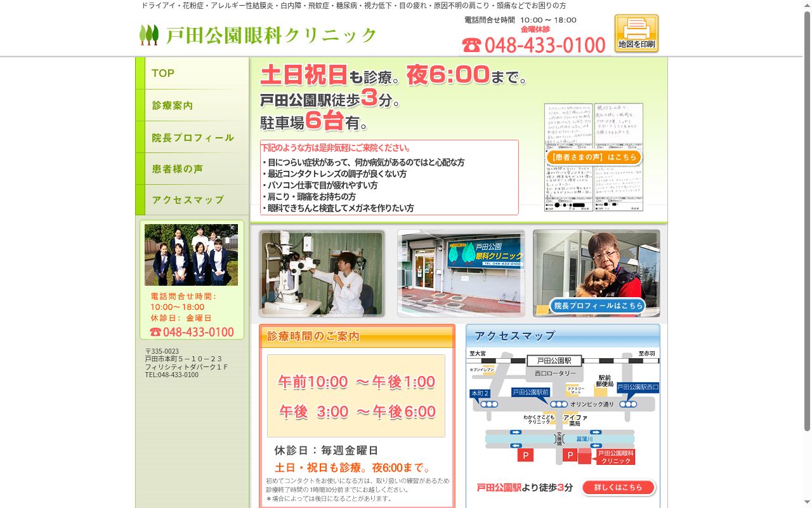
Task: Click the green tree clinic logo
Action: click(x=149, y=35)
